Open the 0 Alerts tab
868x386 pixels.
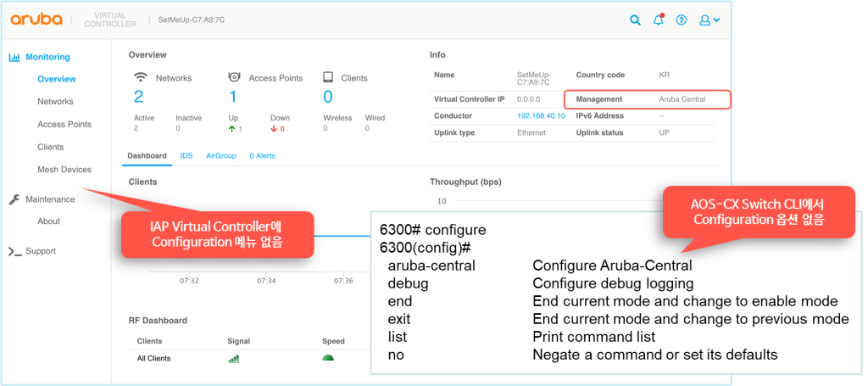(262, 156)
